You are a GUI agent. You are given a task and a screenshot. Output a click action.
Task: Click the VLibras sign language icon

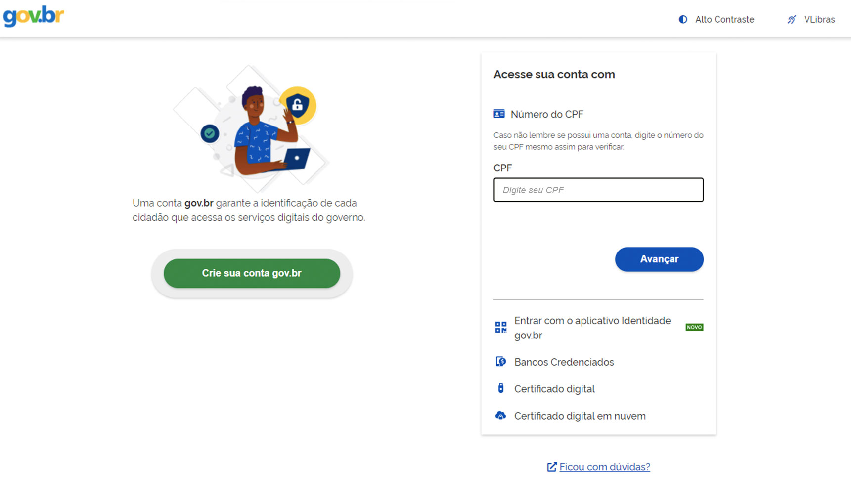pyautogui.click(x=792, y=20)
